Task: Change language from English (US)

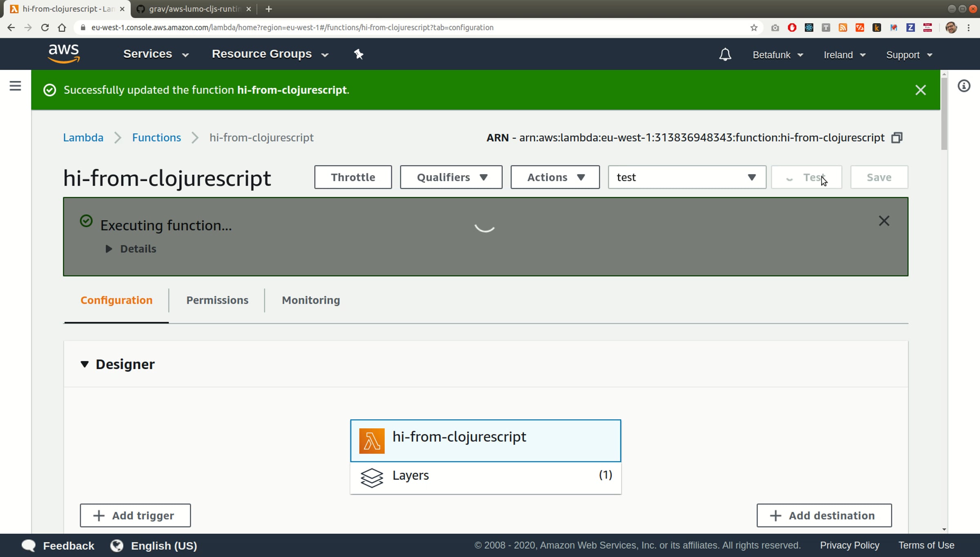Action: (x=164, y=546)
